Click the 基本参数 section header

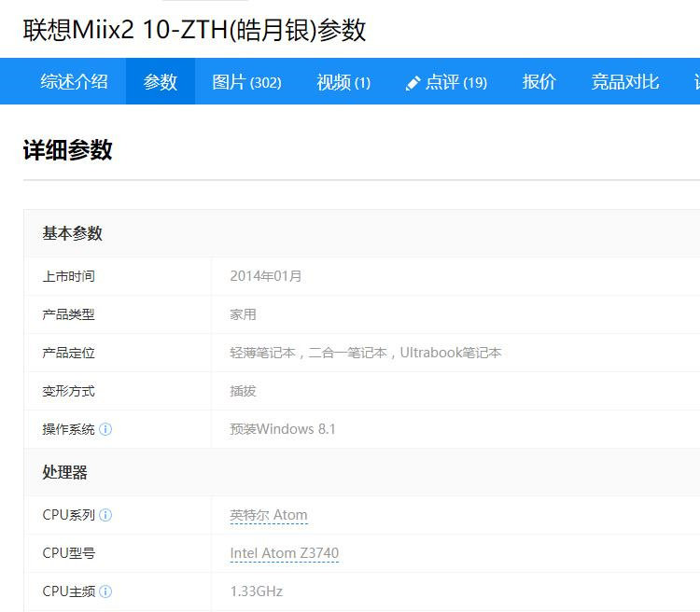(72, 233)
